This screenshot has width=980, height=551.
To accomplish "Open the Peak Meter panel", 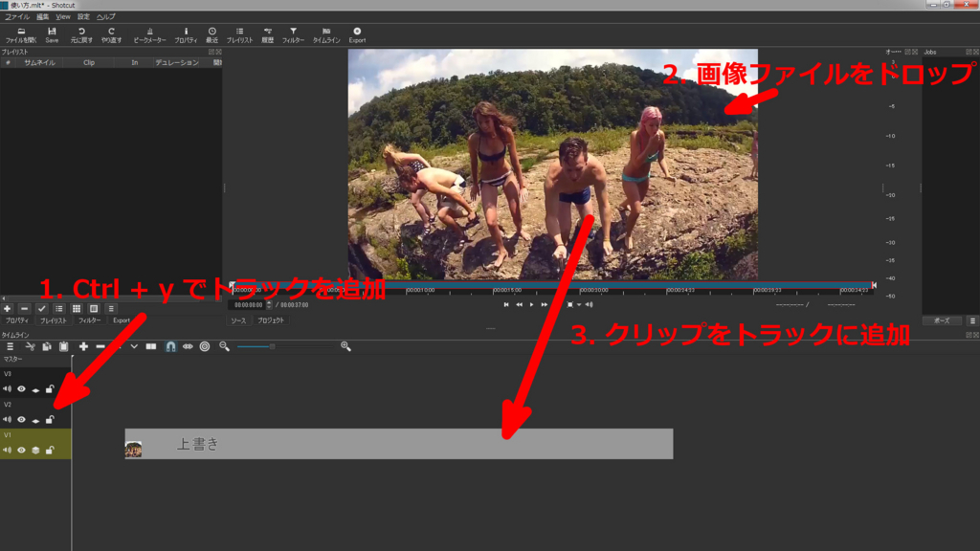I will pyautogui.click(x=149, y=35).
